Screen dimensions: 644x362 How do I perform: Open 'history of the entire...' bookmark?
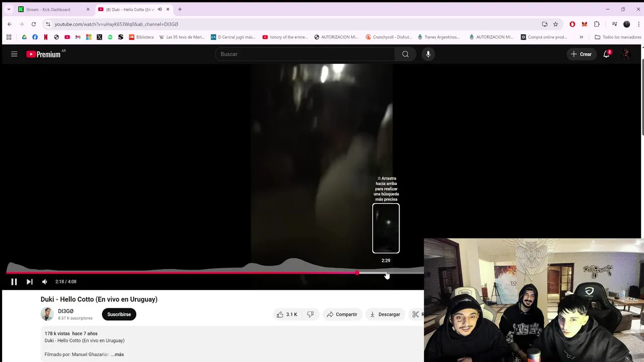point(285,37)
